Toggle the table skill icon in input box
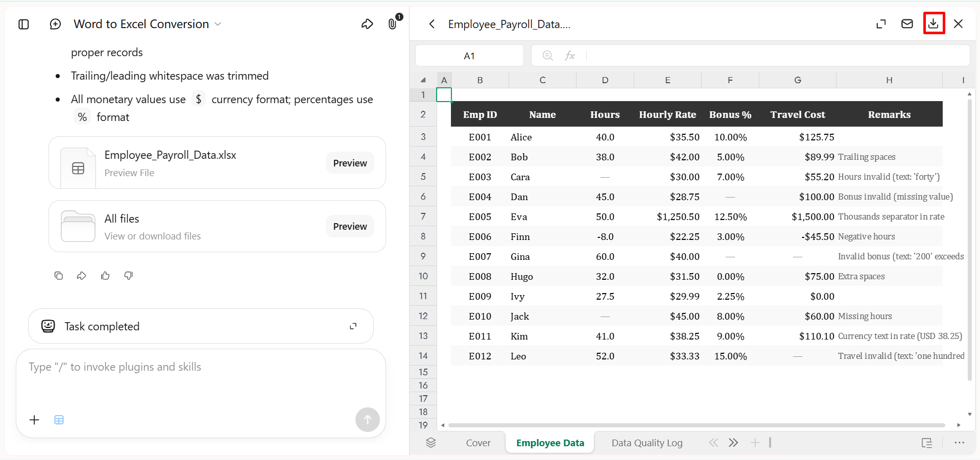This screenshot has height=460, width=980. [x=59, y=420]
